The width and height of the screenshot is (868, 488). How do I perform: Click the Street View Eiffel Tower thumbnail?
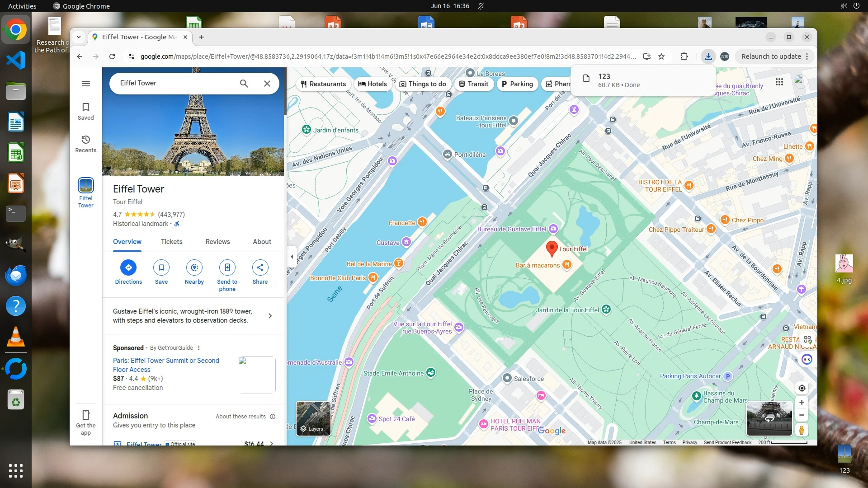click(769, 418)
